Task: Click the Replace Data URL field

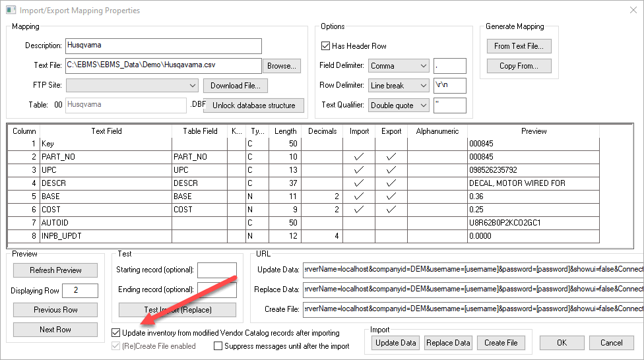Action: pyautogui.click(x=473, y=289)
